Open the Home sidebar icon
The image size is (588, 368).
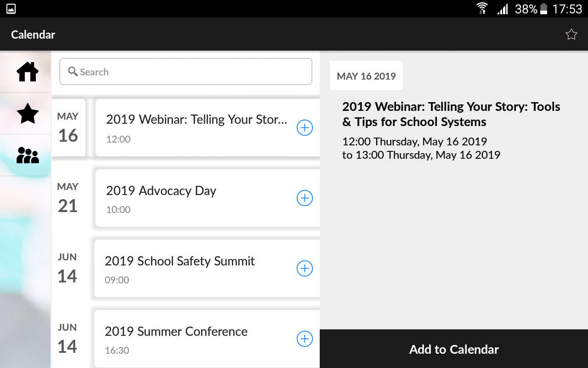coord(28,72)
